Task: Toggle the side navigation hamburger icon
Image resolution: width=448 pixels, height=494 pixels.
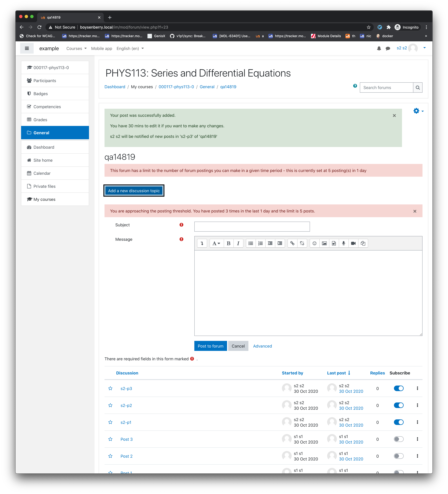Action: [27, 49]
